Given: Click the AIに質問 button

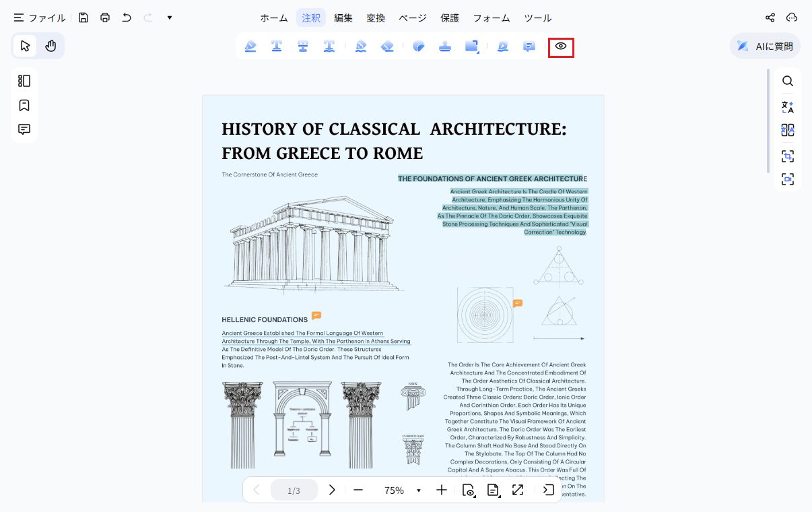Looking at the screenshot, I should pos(766,46).
